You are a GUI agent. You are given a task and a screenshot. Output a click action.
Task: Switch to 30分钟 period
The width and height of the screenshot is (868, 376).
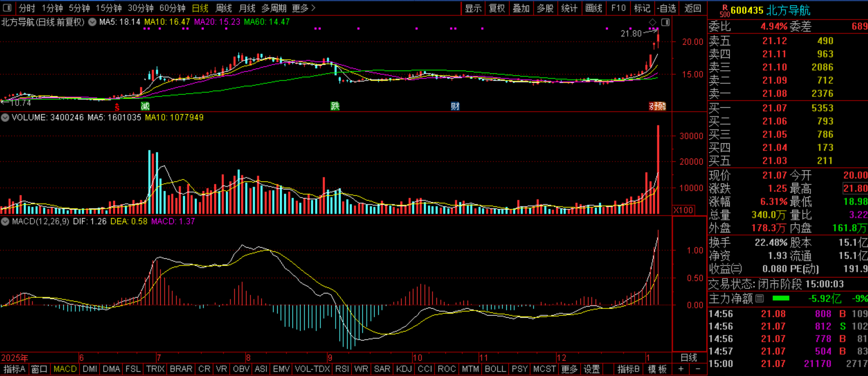(141, 8)
